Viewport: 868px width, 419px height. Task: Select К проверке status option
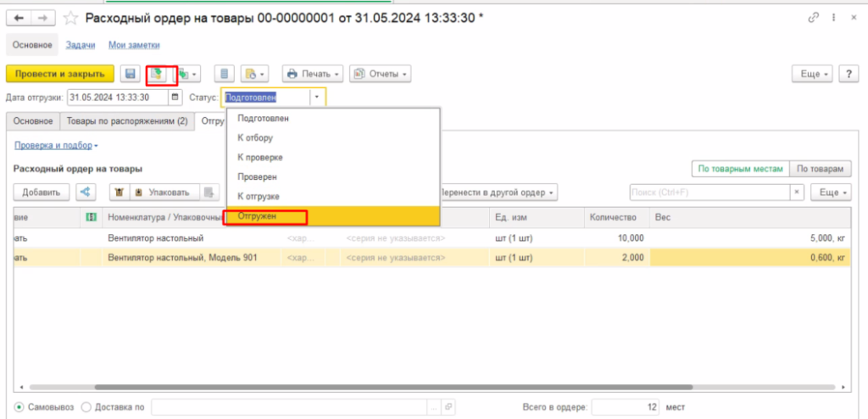259,158
